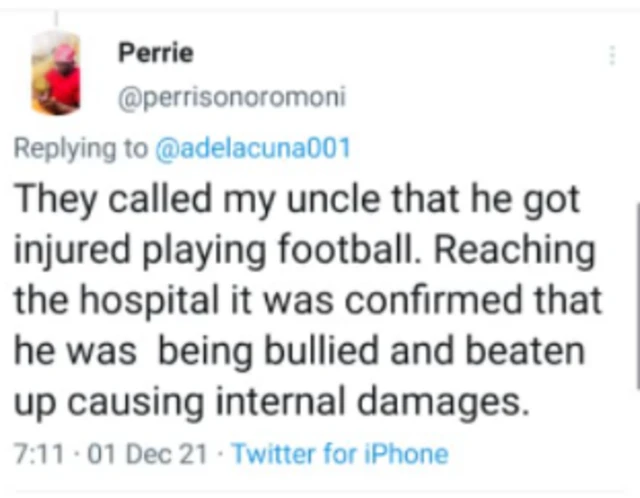Click the line 'up causing internal damages.'
The height and width of the screenshot is (498, 640).
(x=270, y=401)
